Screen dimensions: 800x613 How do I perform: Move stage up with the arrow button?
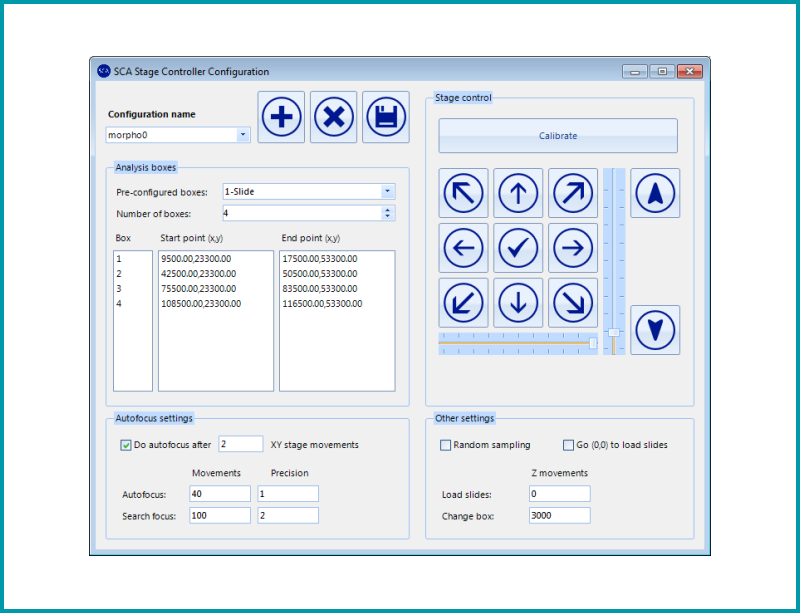pos(518,193)
